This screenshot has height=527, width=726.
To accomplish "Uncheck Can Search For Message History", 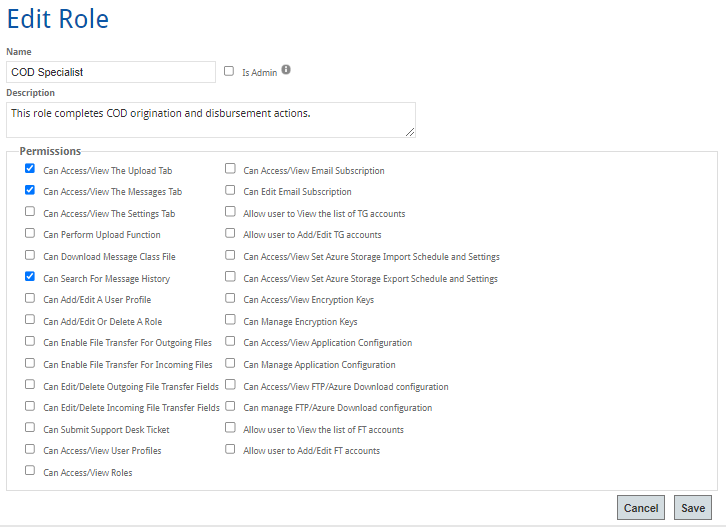I will (x=30, y=277).
